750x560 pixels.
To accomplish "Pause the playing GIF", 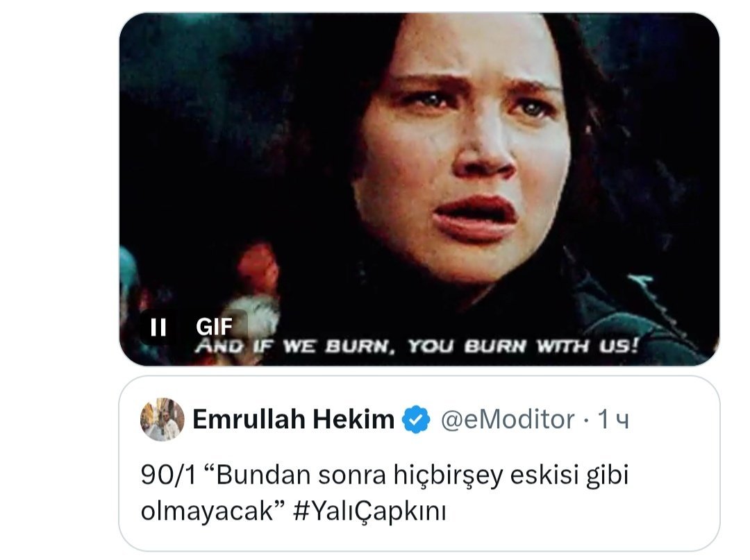I will tap(158, 328).
